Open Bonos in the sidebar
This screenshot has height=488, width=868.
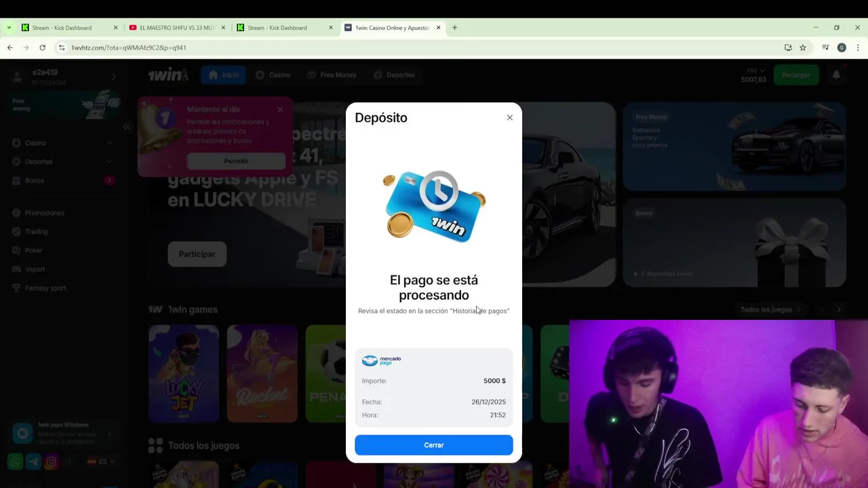62,180
